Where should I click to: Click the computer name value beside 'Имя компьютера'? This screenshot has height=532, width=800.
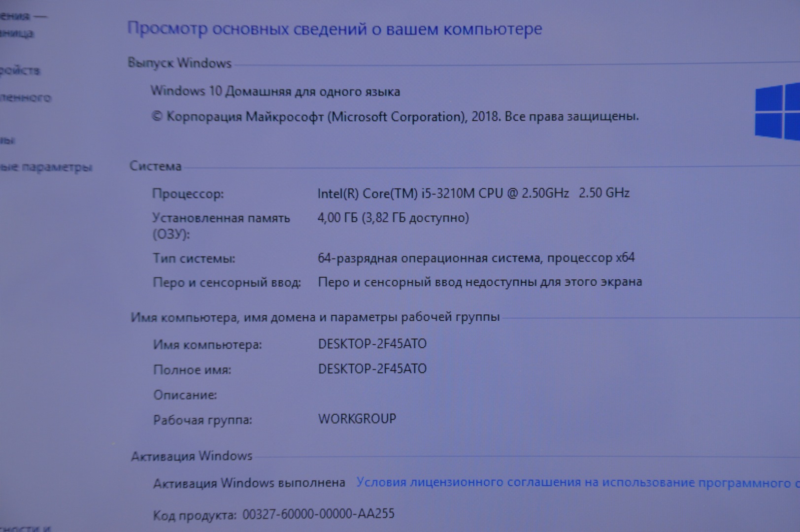click(372, 344)
